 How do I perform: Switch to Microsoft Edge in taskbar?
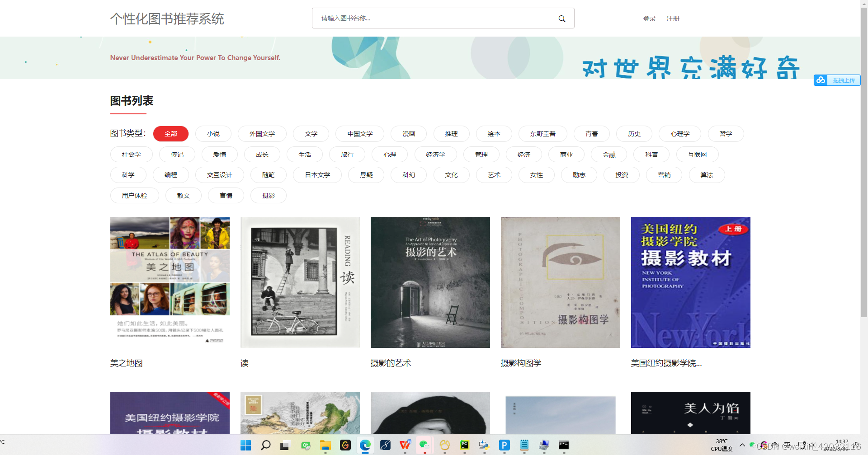click(x=365, y=446)
